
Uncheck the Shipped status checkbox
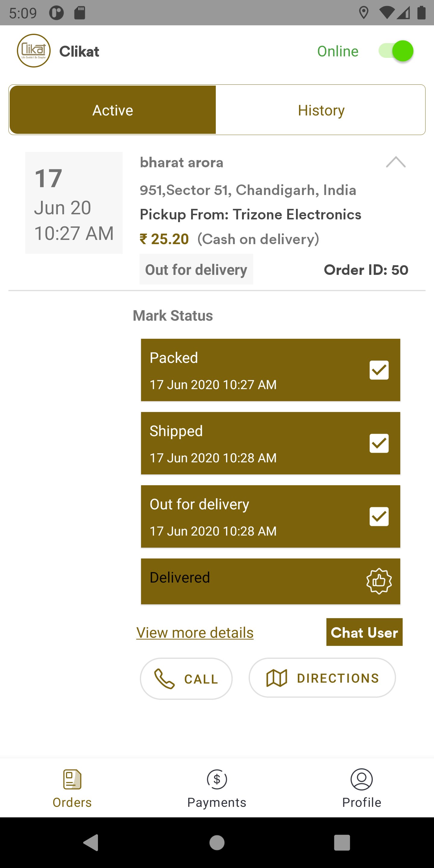(x=379, y=443)
